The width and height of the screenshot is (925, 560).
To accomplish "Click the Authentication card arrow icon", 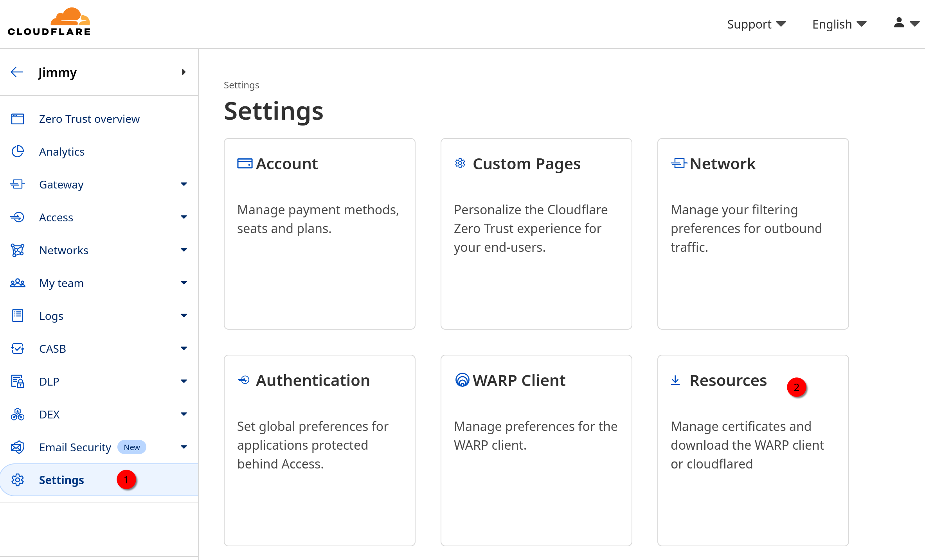I will point(244,380).
